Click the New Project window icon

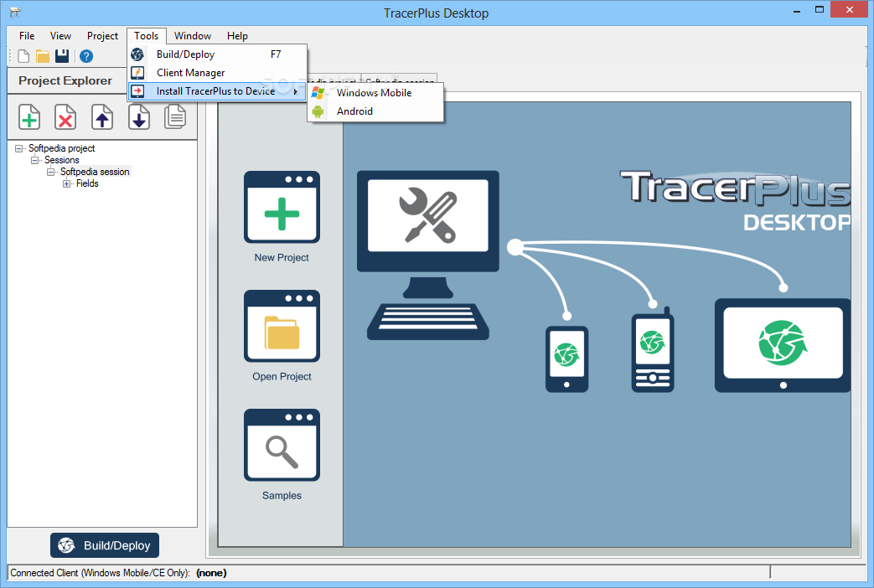tap(282, 207)
